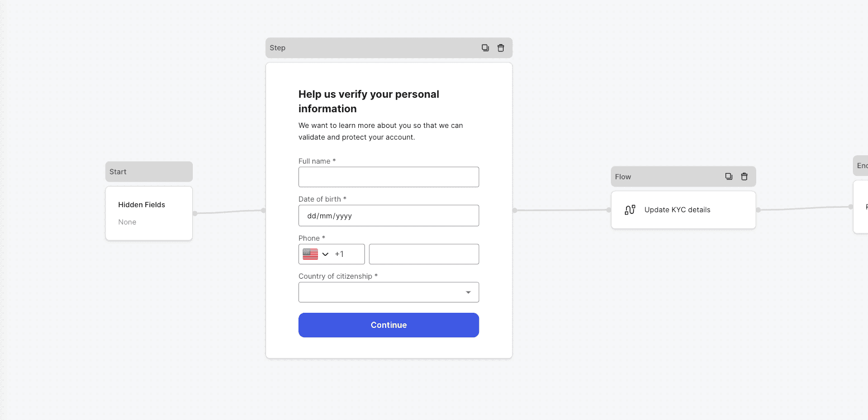The image size is (868, 420).
Task: Click the phone number text box
Action: [424, 254]
